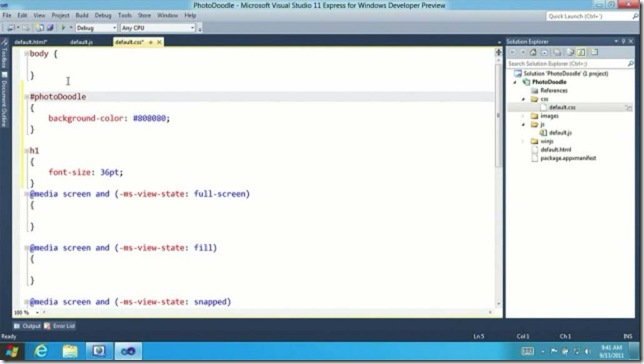Select the References node
This screenshot has width=644, height=364.
(550, 90)
